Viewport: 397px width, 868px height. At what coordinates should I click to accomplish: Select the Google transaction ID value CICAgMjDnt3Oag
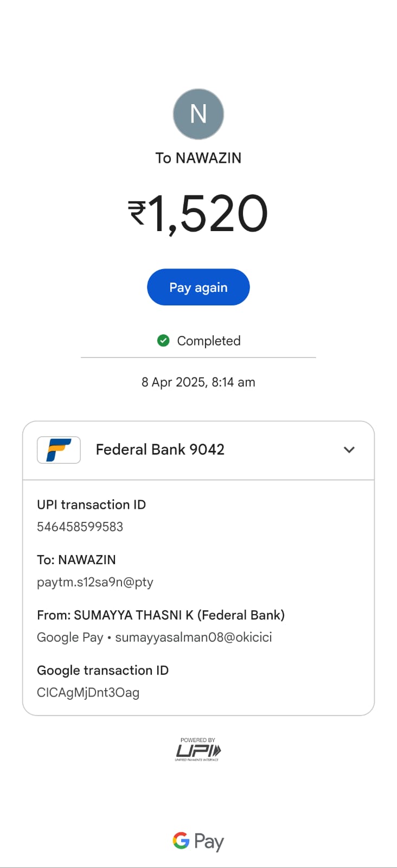pos(88,693)
